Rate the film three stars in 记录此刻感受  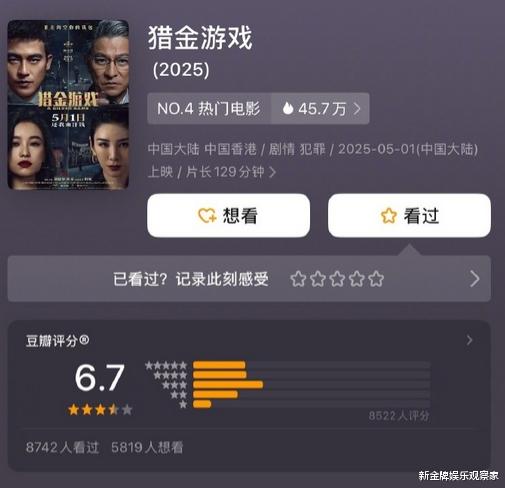click(337, 279)
